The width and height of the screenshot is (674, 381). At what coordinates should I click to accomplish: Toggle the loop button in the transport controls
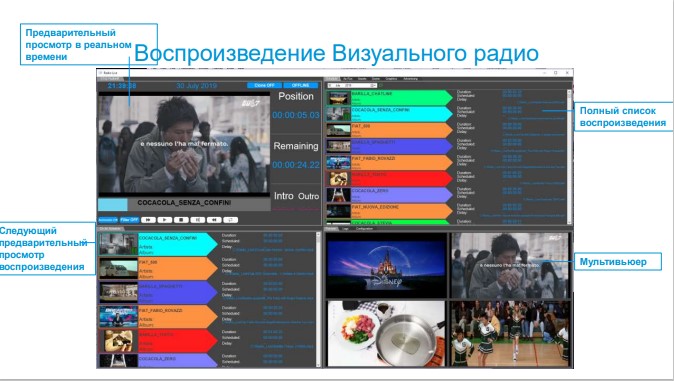tap(230, 220)
